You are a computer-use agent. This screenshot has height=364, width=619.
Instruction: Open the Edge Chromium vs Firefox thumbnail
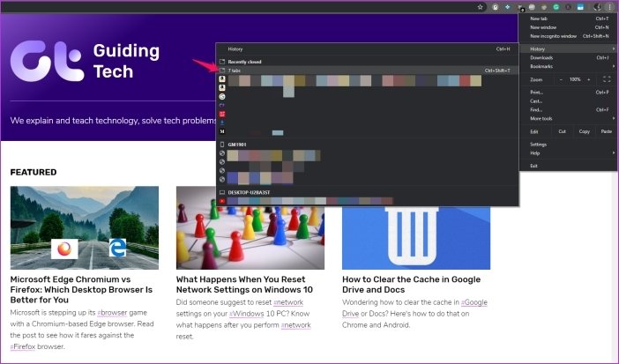(85, 227)
